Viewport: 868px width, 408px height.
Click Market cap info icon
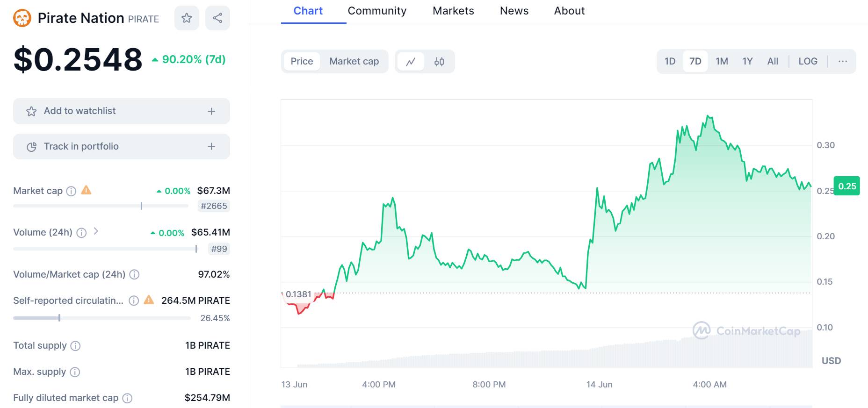[x=71, y=191]
